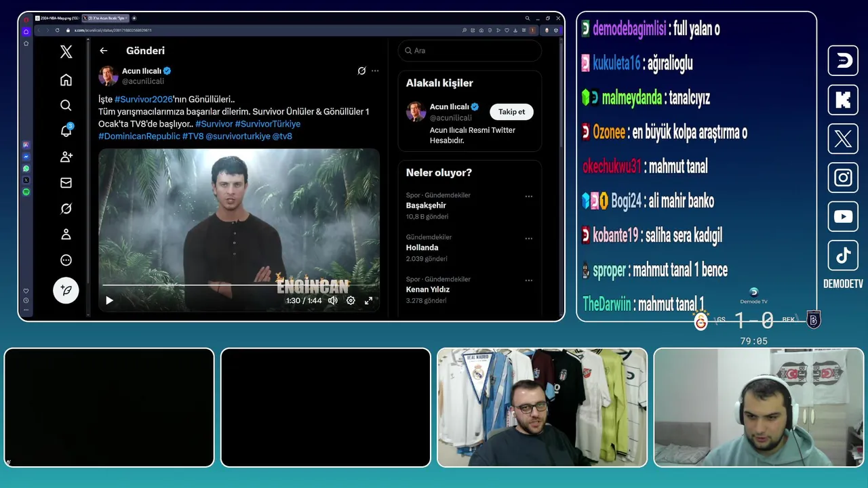Open video settings gear
868x488 pixels.
point(351,300)
